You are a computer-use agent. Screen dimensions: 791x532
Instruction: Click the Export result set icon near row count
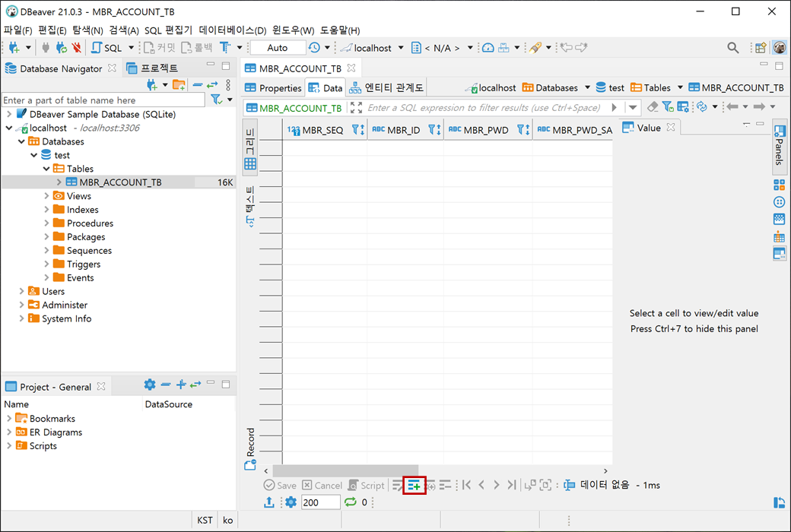click(x=268, y=502)
